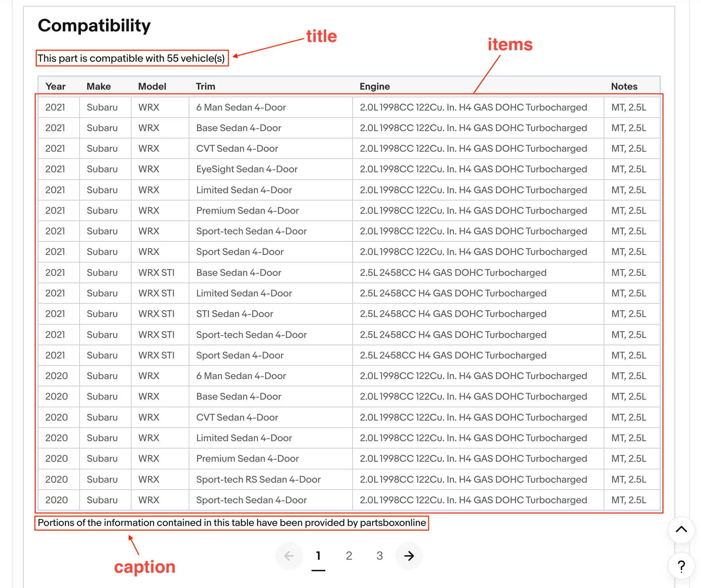Click the Compatibility heading
Viewport: 701px width, 588px height.
pyautogui.click(x=94, y=25)
